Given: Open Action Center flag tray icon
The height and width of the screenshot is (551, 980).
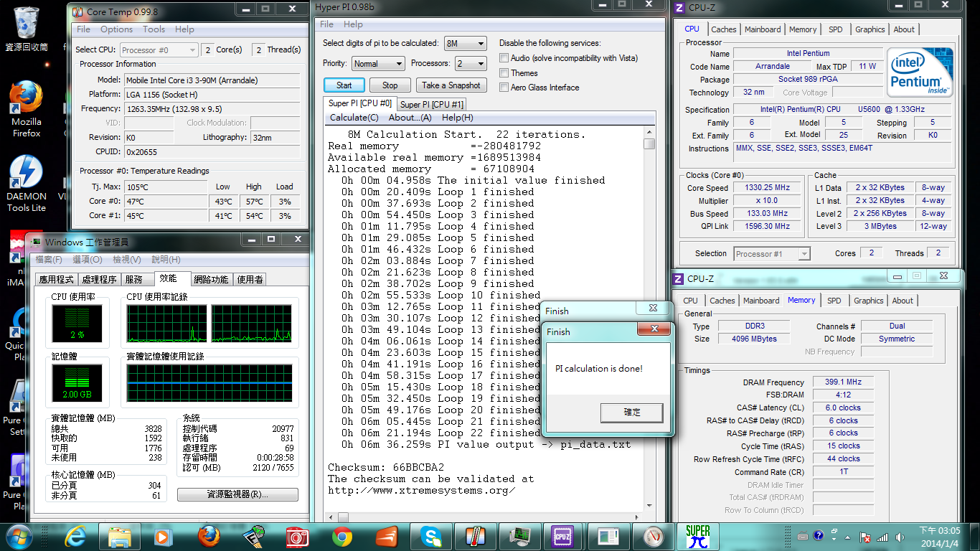Looking at the screenshot, I should [866, 537].
